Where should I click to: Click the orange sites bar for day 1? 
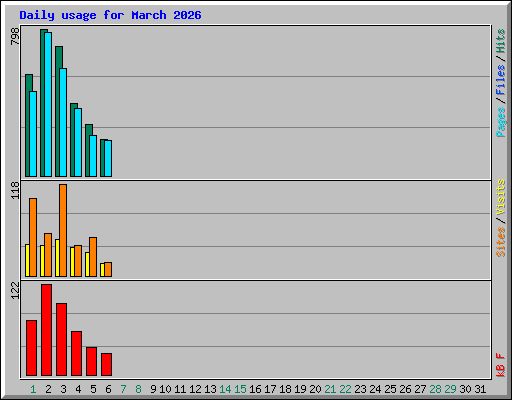point(33,237)
